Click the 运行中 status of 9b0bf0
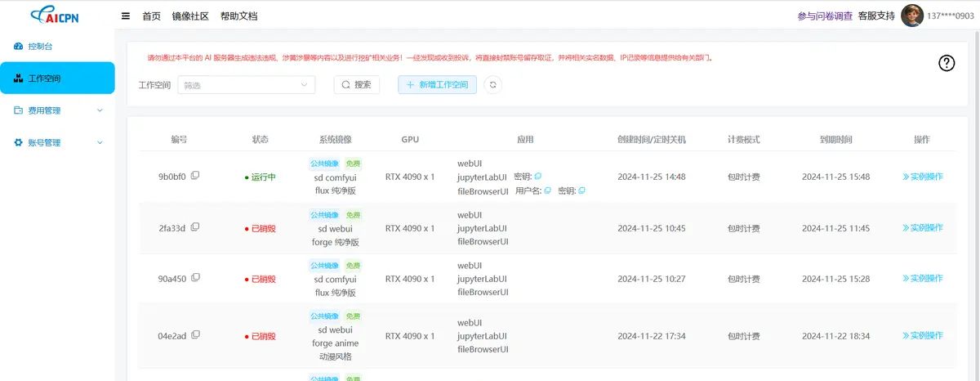This screenshot has height=381, width=980. pos(261,177)
